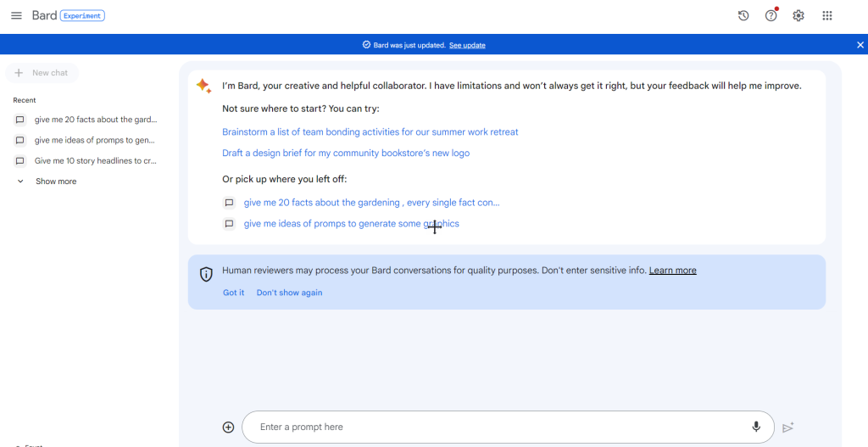Click Don't show again
Screen dimensions: 868x447
click(290, 293)
